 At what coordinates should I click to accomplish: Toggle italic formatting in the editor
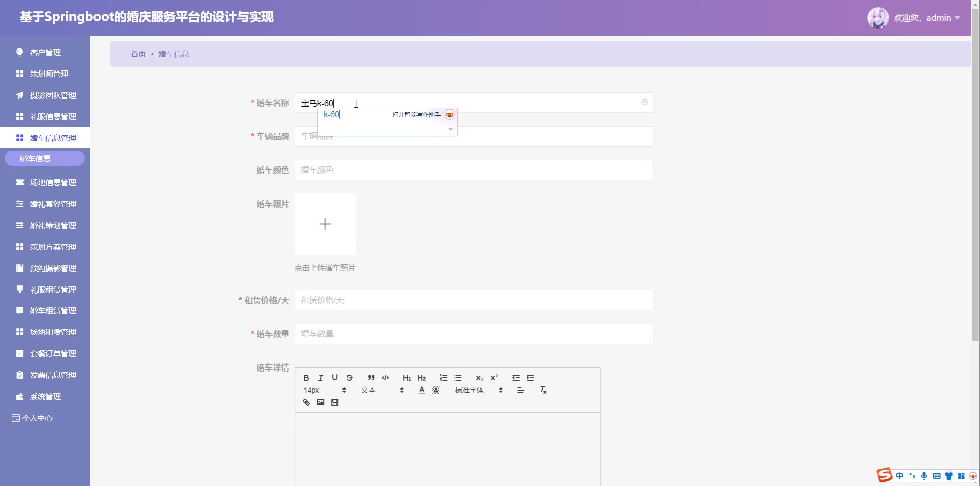321,378
